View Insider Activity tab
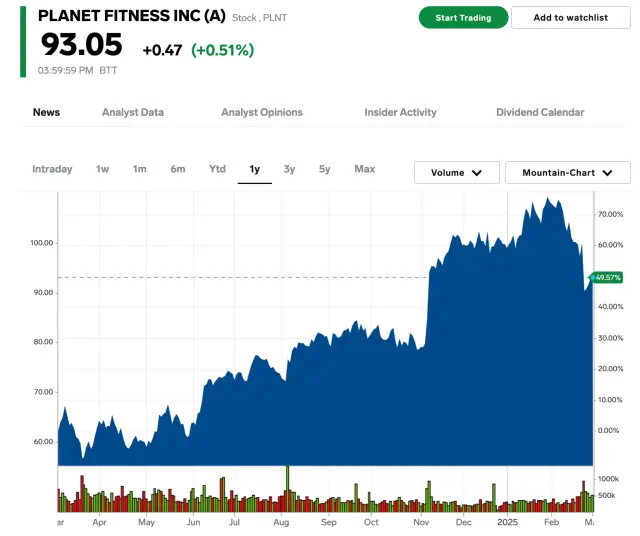The image size is (640, 536). coord(400,113)
